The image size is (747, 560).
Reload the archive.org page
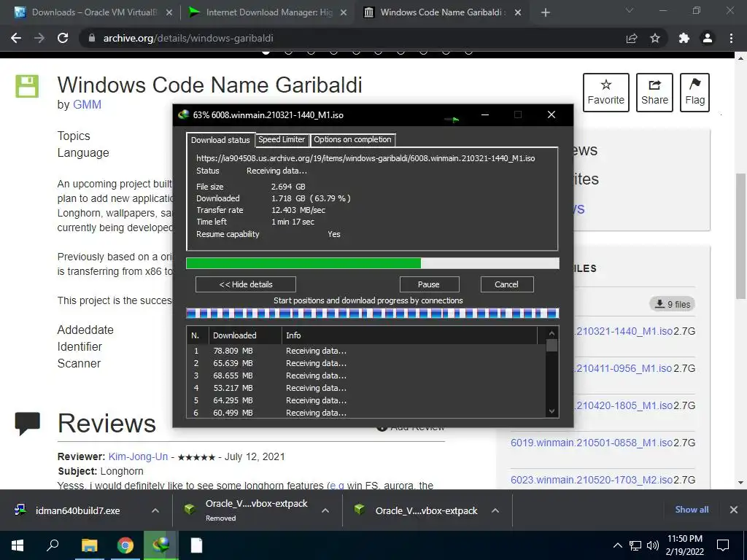(x=63, y=38)
